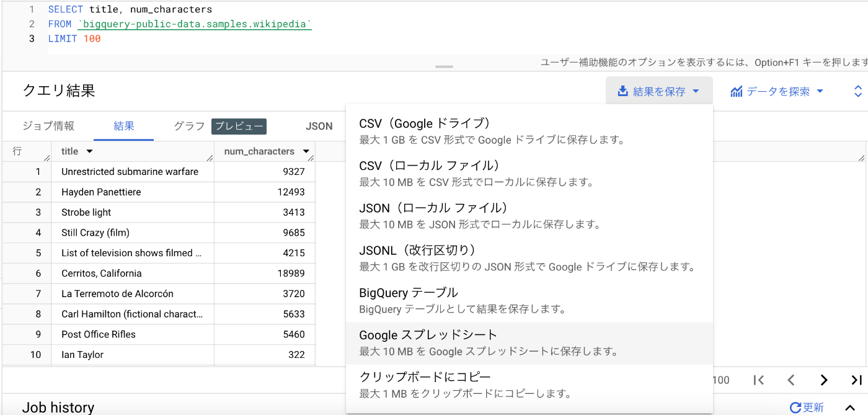
Task: Expand results panel with up-down arrows icon
Action: [x=858, y=92]
